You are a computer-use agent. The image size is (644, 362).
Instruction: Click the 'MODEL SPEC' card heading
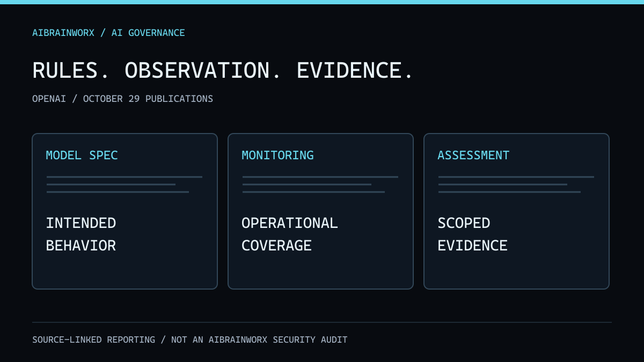coord(82,156)
